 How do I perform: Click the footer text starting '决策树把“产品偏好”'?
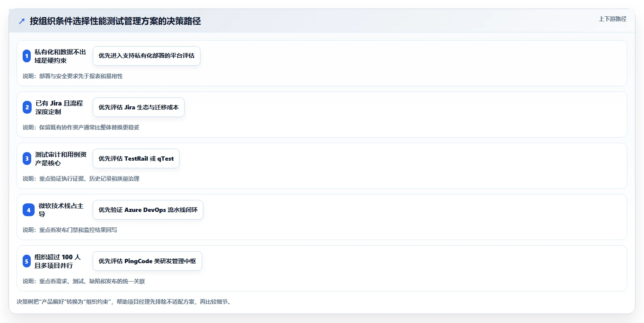(x=124, y=302)
